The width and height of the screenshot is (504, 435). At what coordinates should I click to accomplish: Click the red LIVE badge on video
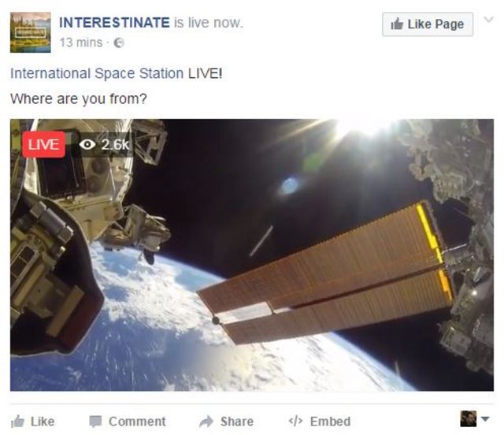tap(43, 144)
